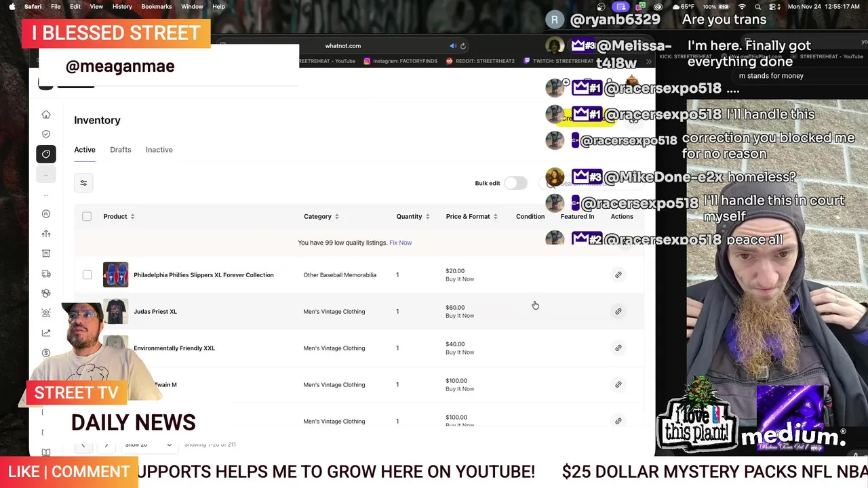This screenshot has height=488, width=868.
Task: Check the Philadelphia Phillies Slippers row checkbox
Action: pos(87,275)
